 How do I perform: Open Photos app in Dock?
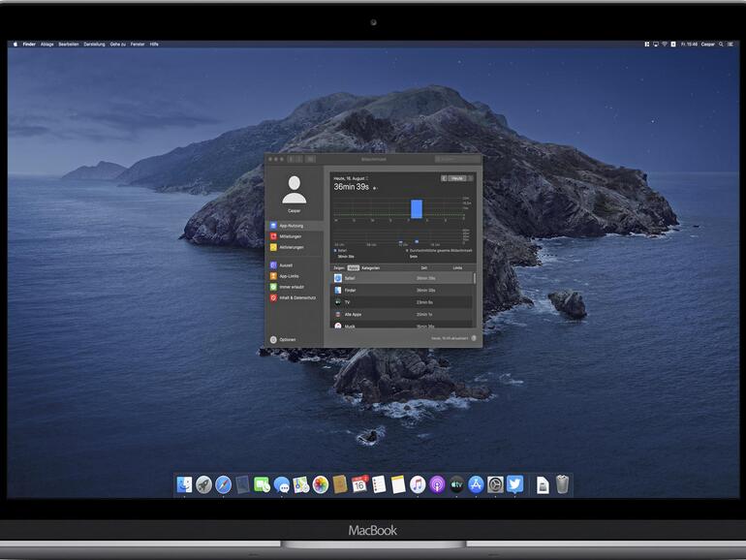321,484
